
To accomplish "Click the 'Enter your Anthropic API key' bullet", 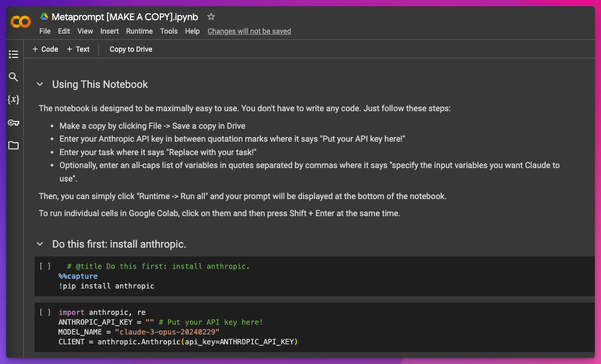I will coord(232,139).
